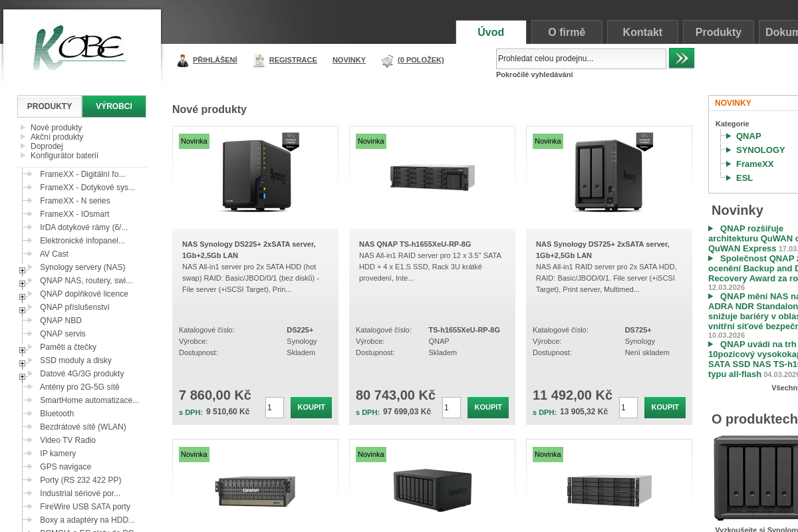This screenshot has height=532, width=798.
Task: Click the login person icon
Action: (183, 61)
